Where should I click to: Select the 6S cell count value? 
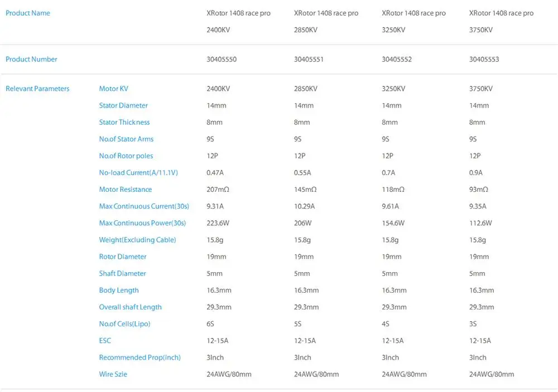[211, 324]
